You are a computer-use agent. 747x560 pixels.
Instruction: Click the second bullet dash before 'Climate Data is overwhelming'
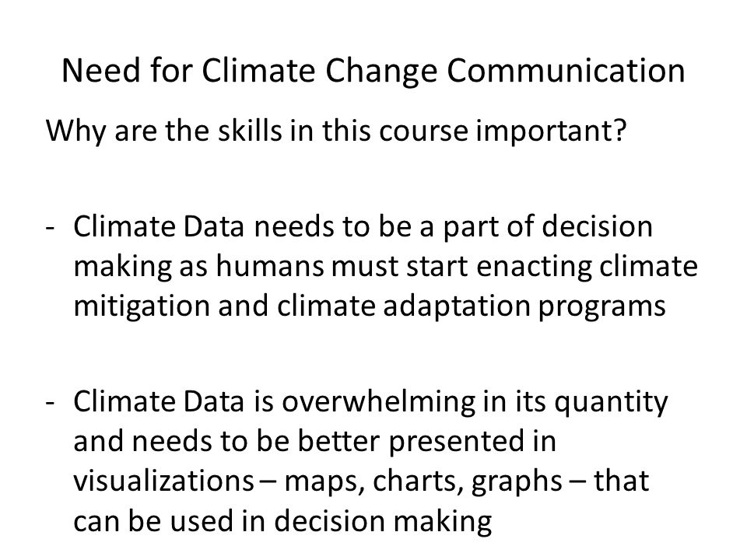[51, 403]
